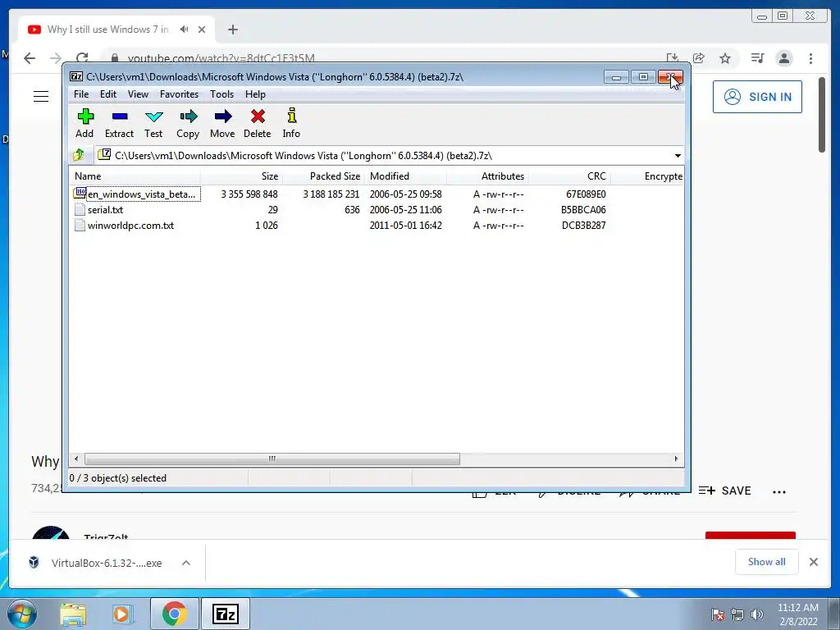Click the Add toolbar icon in 7-Zip
The width and height of the screenshot is (840, 630).
[x=84, y=123]
